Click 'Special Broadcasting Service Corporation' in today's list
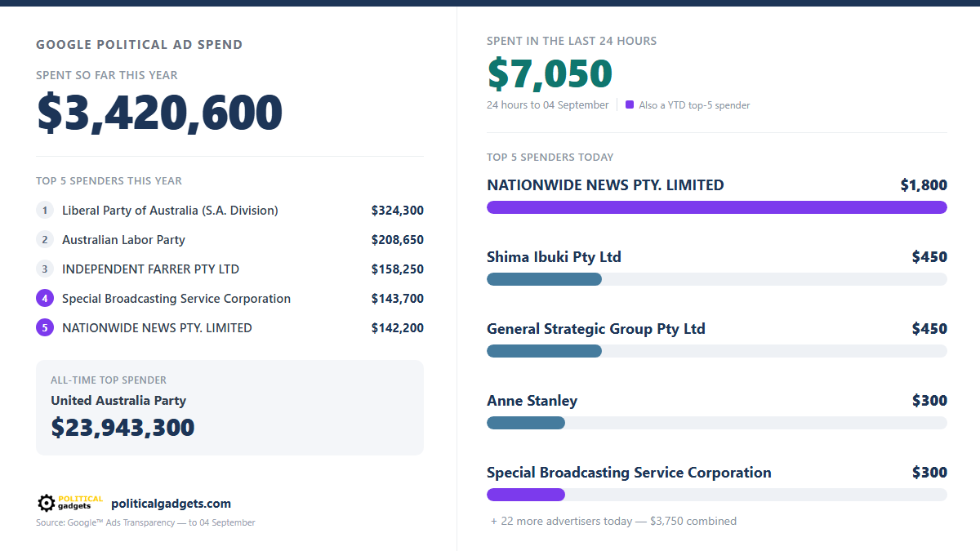980x551 pixels. 629,473
